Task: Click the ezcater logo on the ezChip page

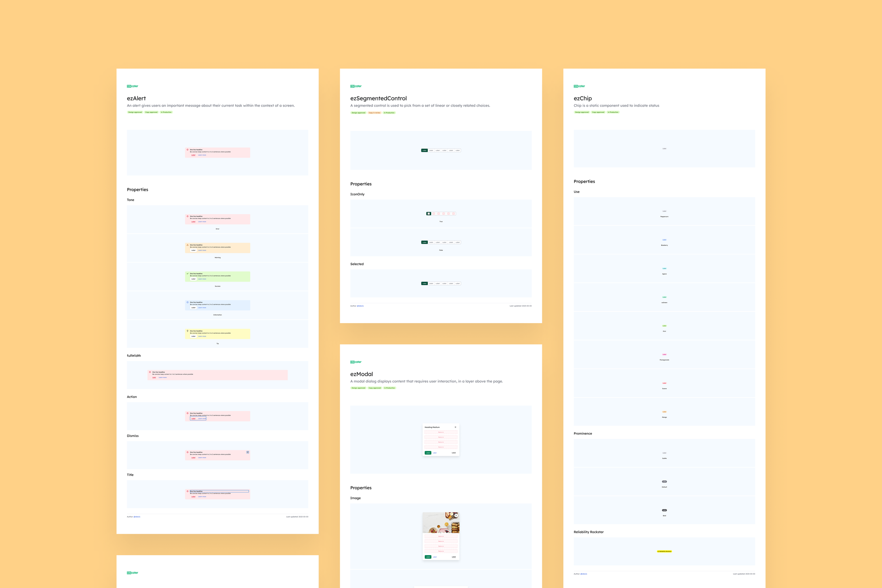Action: click(579, 86)
